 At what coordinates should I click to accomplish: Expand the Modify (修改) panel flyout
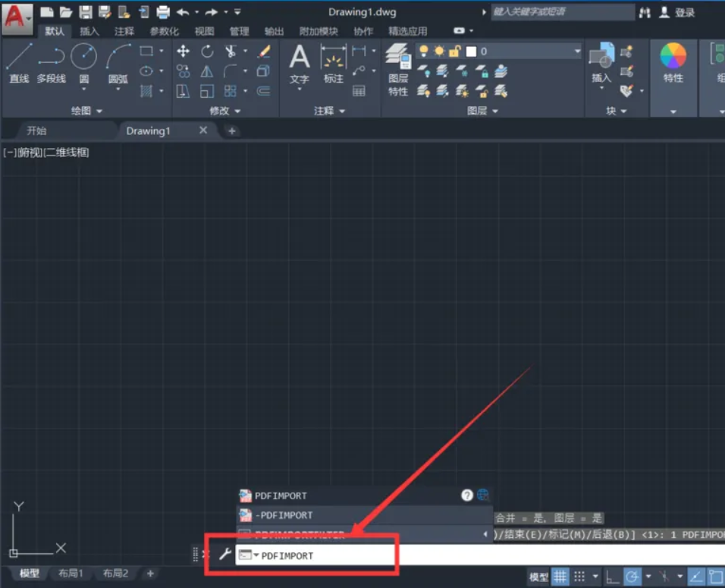(x=226, y=111)
